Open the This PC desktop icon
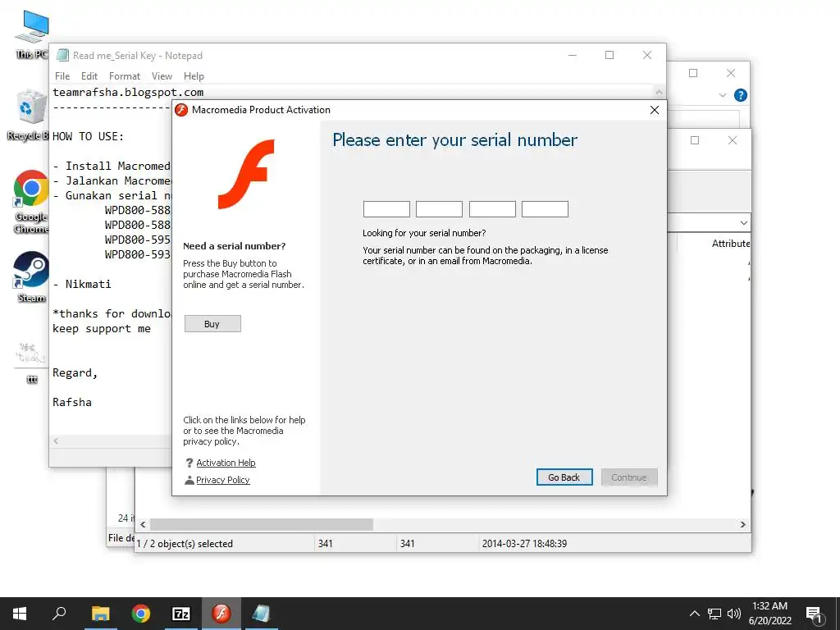This screenshot has height=630, width=840. pyautogui.click(x=32, y=34)
